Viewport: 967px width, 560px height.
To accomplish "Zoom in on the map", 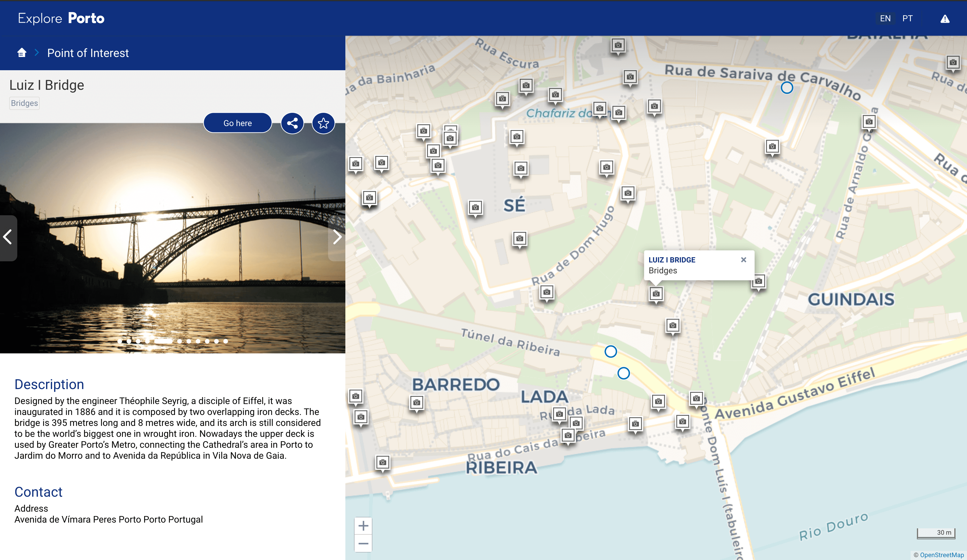I will tap(363, 525).
